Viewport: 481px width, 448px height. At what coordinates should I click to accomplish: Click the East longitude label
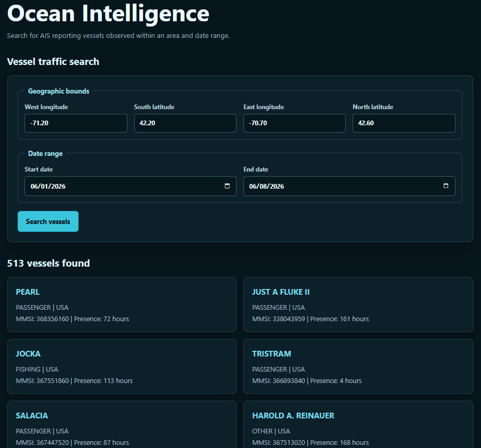coord(264,107)
